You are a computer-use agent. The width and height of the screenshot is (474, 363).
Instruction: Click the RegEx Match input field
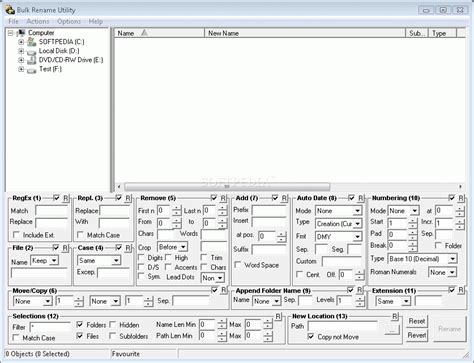tap(52, 211)
